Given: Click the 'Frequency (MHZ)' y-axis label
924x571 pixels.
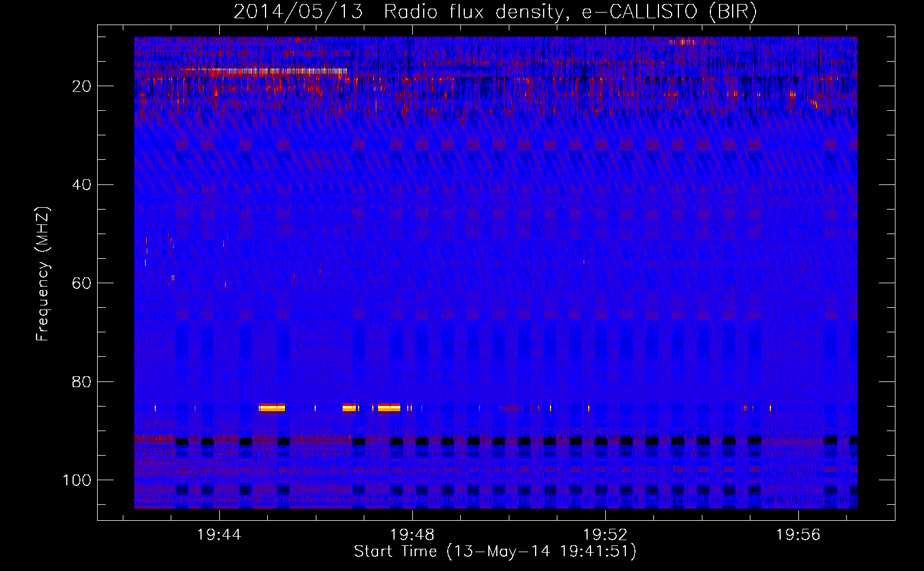Looking at the screenshot, I should [43, 274].
